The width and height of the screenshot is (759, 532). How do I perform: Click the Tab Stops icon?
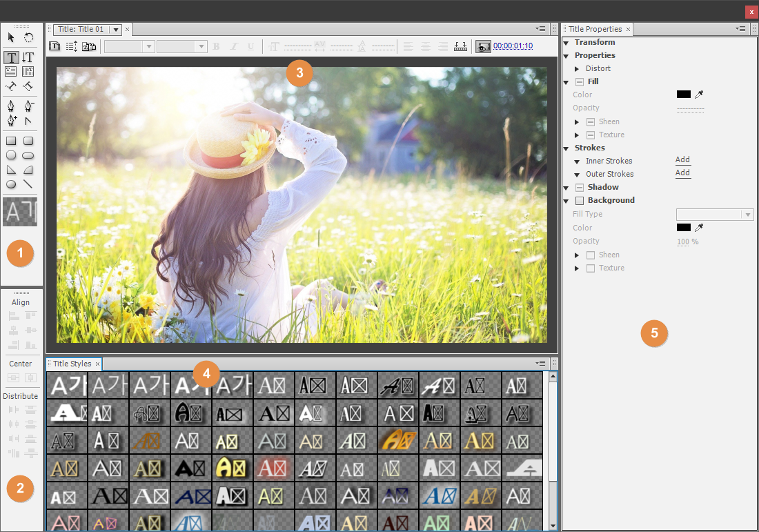(x=460, y=46)
